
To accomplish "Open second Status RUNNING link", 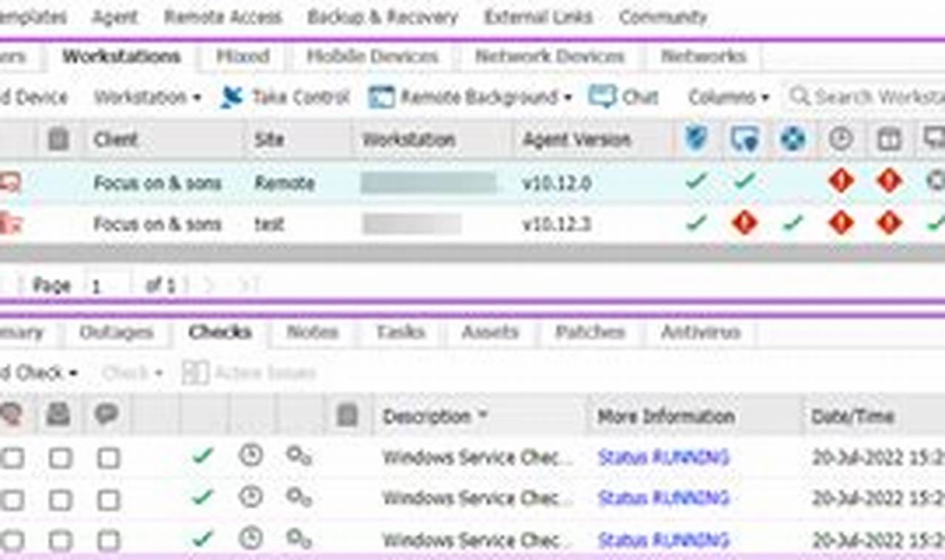I will [663, 499].
